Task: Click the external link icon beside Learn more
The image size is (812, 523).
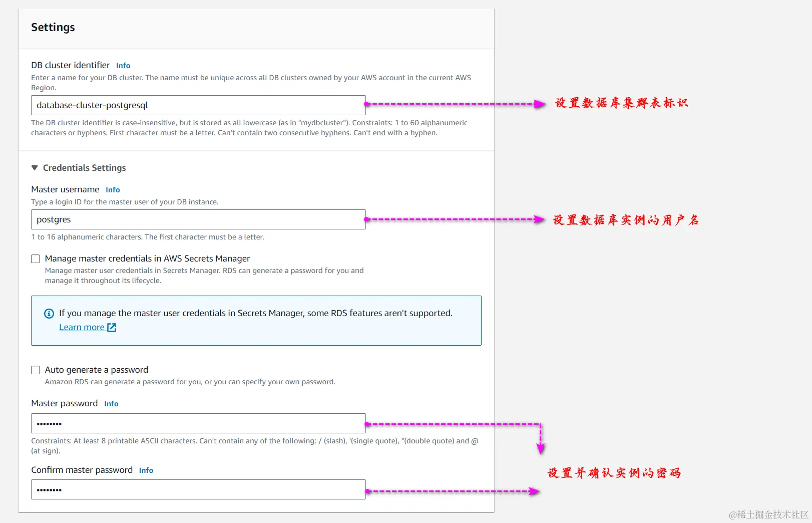Action: click(112, 328)
